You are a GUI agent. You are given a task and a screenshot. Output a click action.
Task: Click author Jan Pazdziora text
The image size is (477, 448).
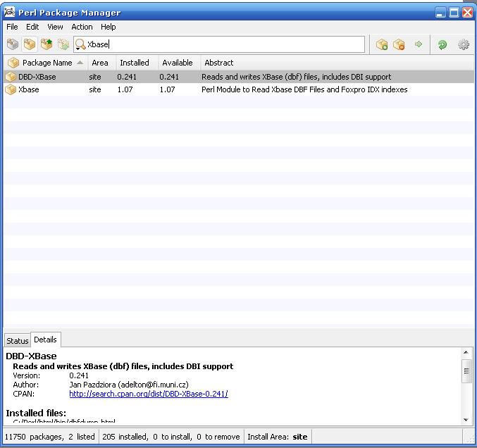tap(129, 385)
